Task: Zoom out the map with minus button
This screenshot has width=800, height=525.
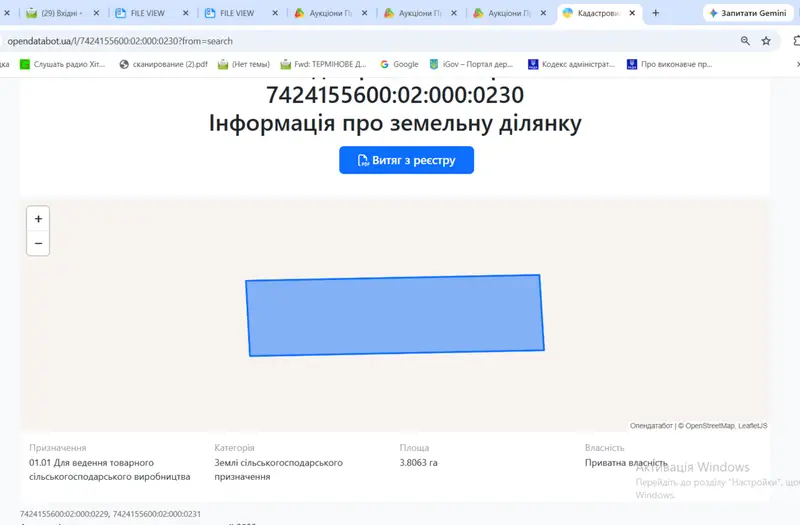Action: coord(38,243)
